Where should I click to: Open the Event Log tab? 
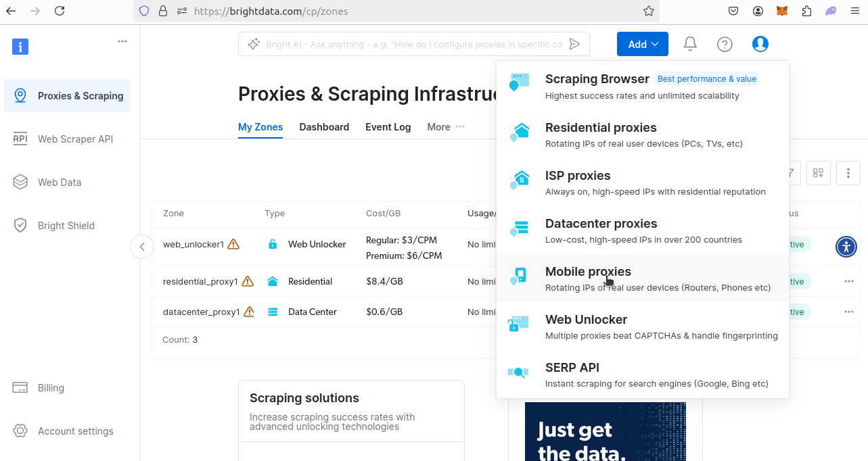click(x=388, y=127)
